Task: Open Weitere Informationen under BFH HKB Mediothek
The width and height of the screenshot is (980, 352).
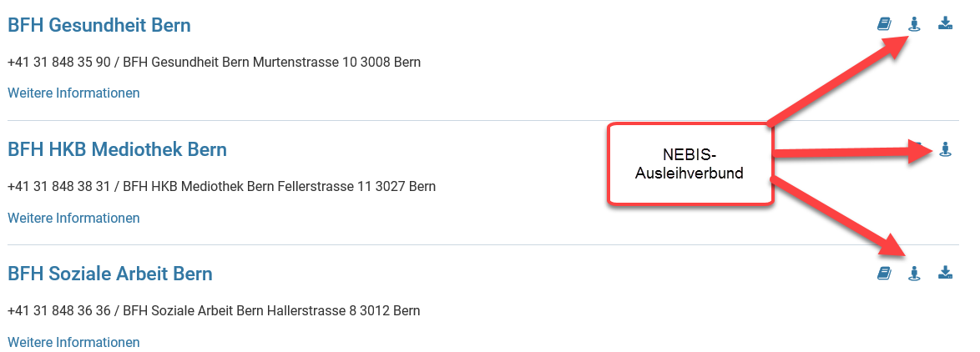Action: tap(73, 218)
